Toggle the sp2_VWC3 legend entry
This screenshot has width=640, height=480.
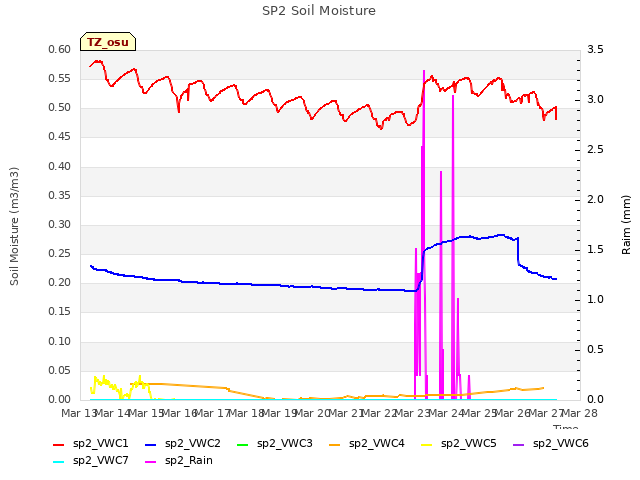pos(275,444)
